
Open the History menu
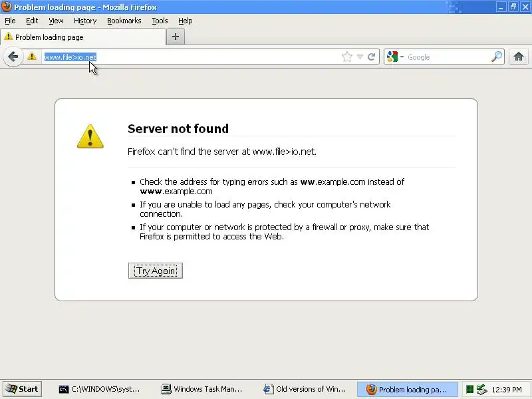point(85,21)
